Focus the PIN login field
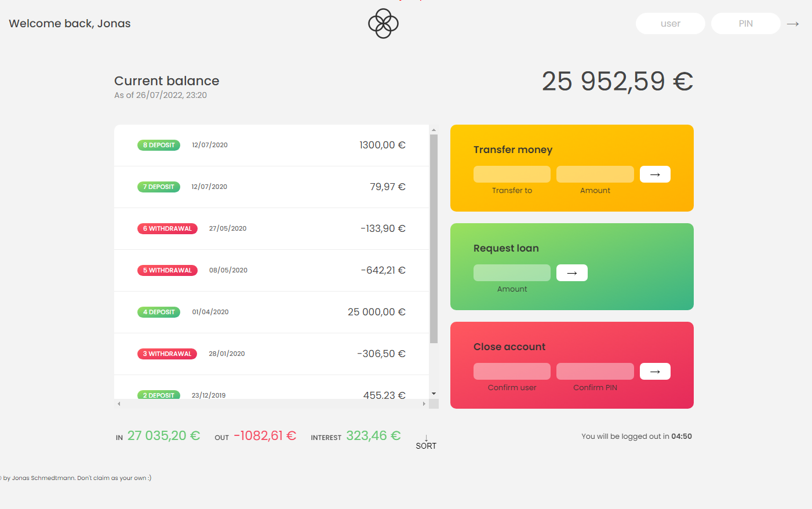This screenshot has width=812, height=509. (746, 24)
